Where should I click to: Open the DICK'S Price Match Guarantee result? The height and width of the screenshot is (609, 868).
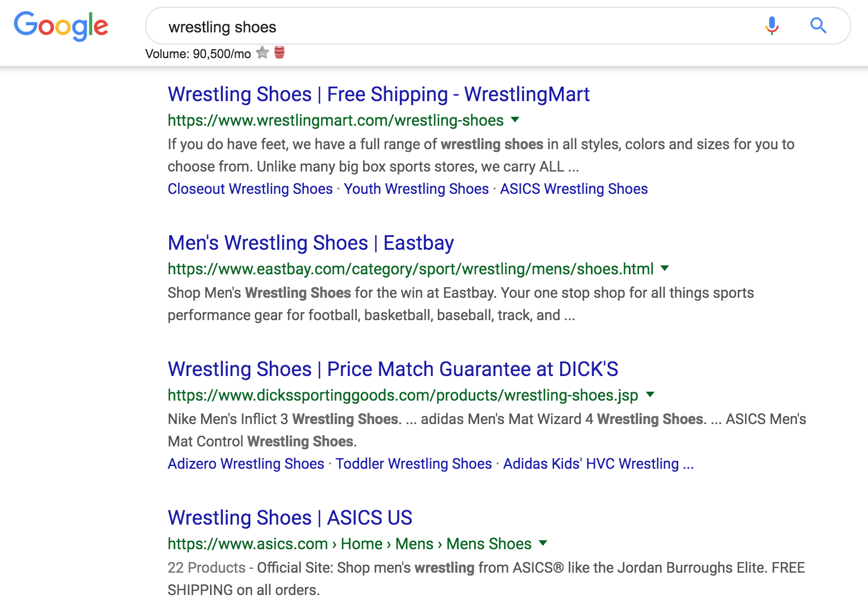click(393, 369)
